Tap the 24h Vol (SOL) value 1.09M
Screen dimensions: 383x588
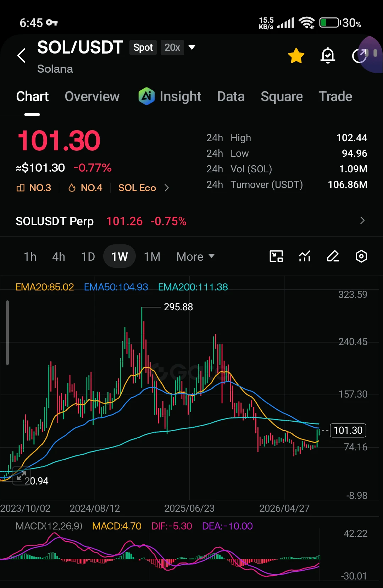[353, 169]
